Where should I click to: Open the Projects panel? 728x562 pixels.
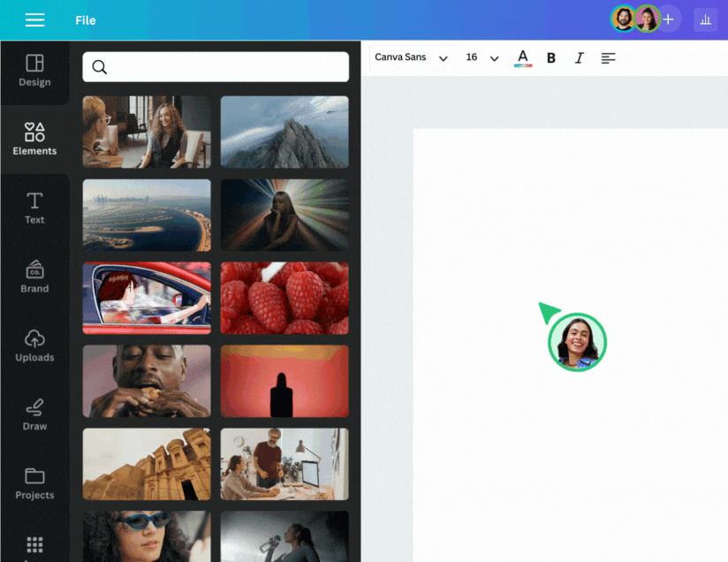[x=34, y=483]
